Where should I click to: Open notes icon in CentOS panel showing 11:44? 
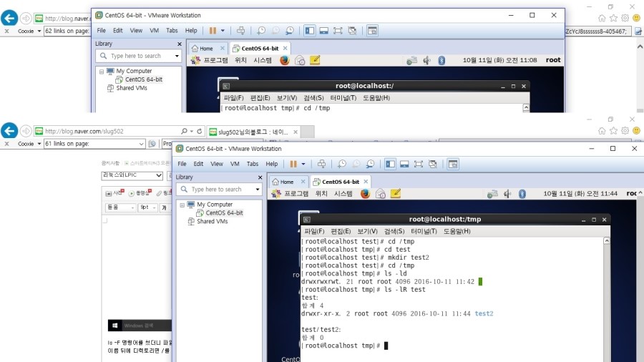tap(396, 193)
